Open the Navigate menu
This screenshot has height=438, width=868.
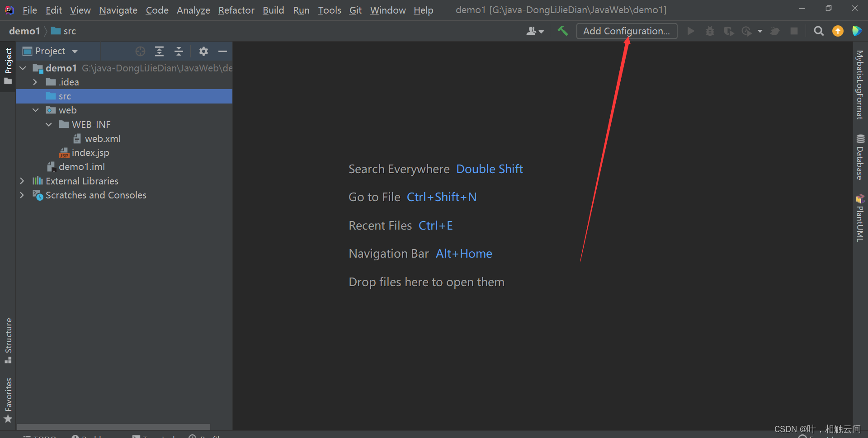click(118, 10)
